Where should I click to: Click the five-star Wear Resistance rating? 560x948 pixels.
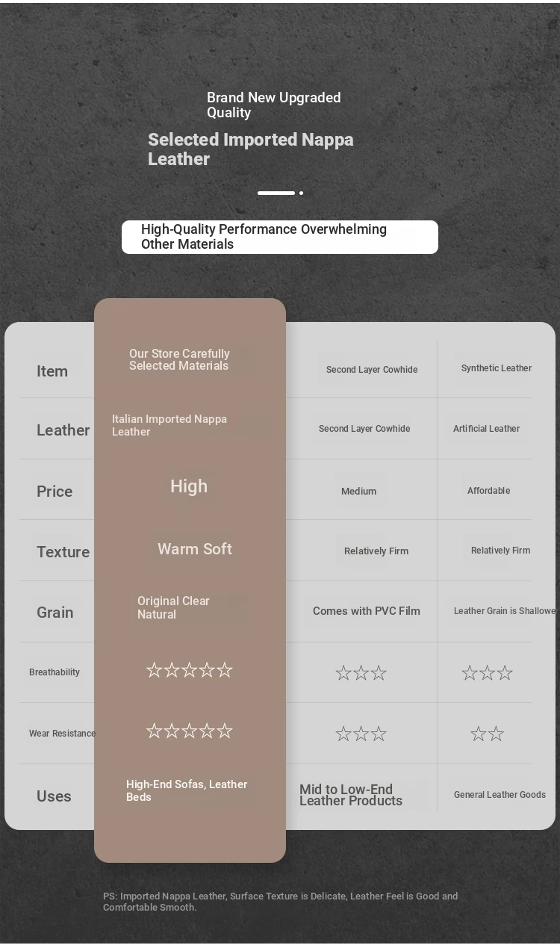click(x=190, y=731)
